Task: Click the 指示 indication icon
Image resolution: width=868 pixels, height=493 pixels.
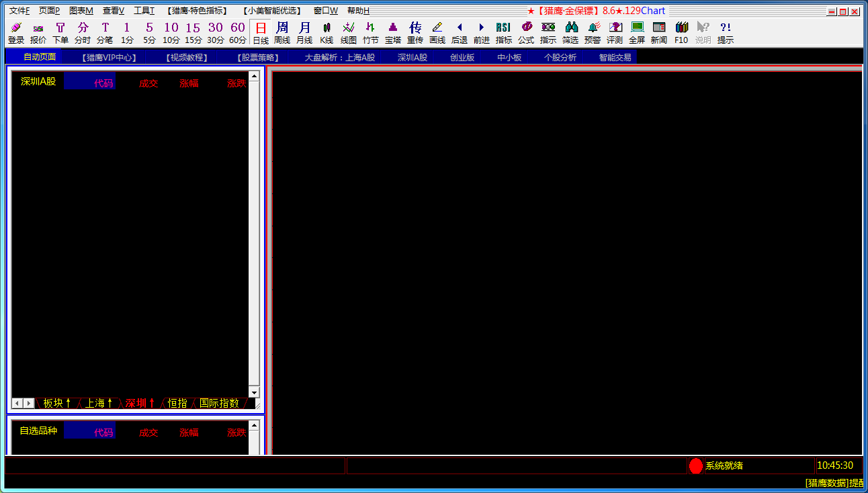Action: click(x=548, y=33)
